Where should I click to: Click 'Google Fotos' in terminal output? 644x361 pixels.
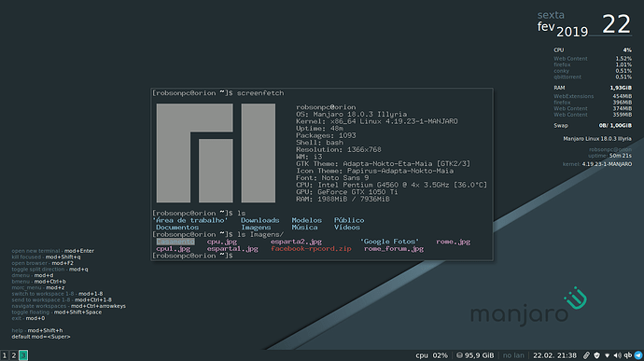pos(389,242)
